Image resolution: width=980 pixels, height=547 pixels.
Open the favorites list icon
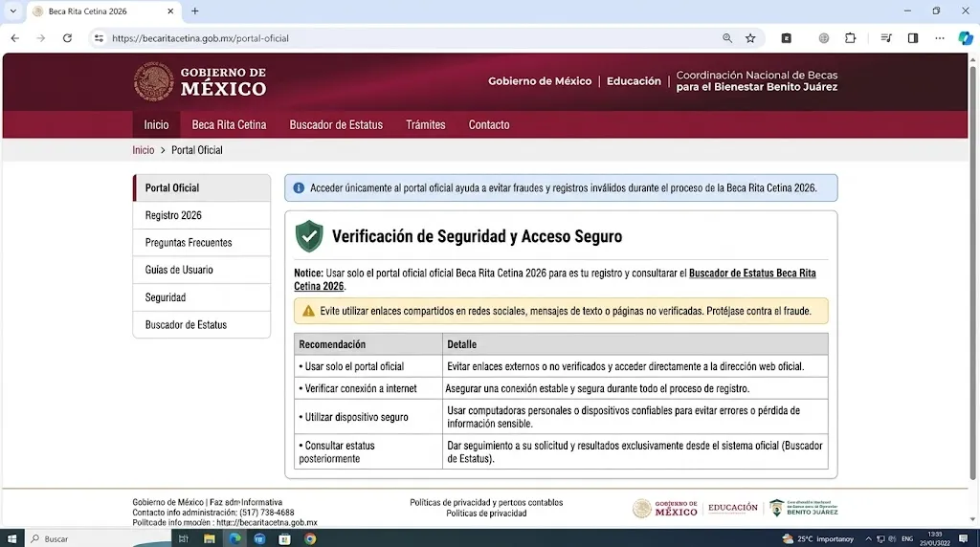(885, 38)
